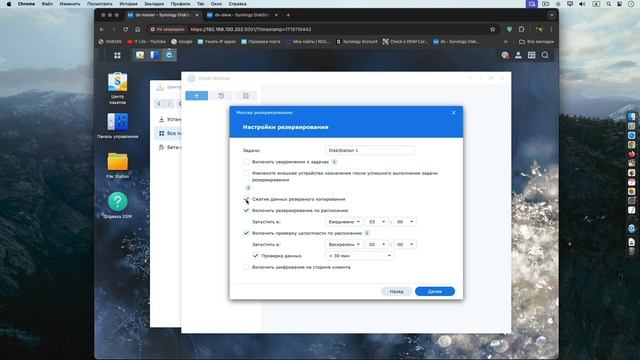The width and height of the screenshot is (640, 360).
Task: Toggle remove external device after backup checkbox
Action: (x=246, y=173)
